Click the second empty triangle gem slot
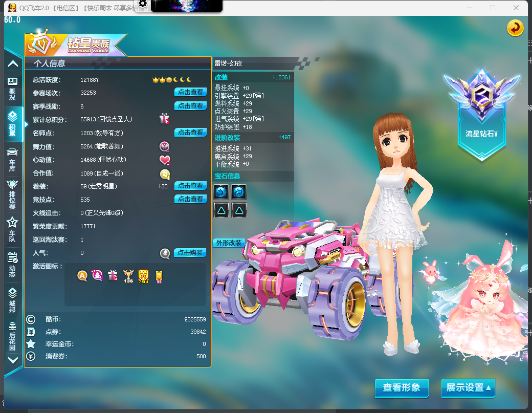 pos(239,210)
